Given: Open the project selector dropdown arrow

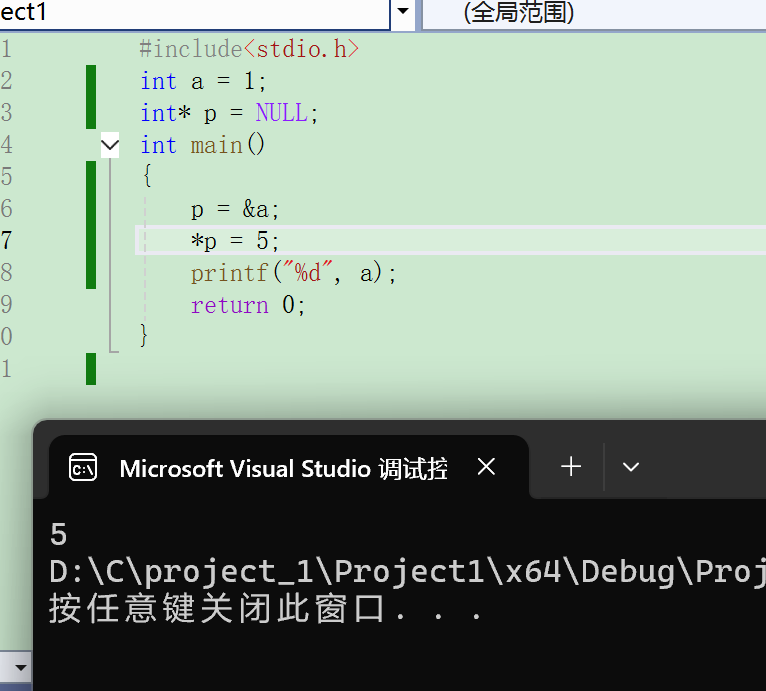Looking at the screenshot, I should pyautogui.click(x=402, y=12).
